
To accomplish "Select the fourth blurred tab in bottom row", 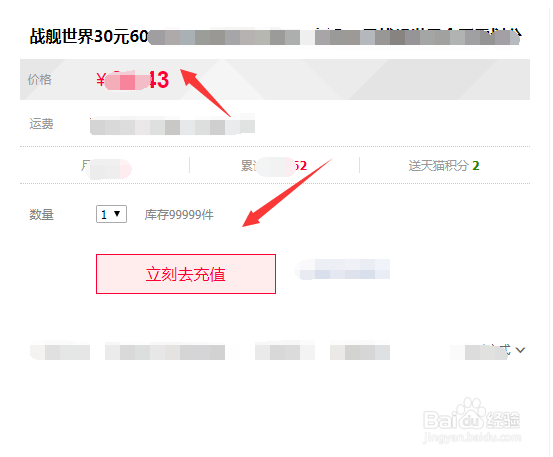I will click(360, 352).
